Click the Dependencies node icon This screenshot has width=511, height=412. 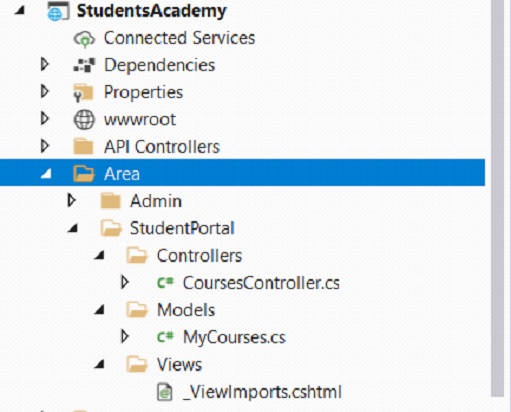[84, 65]
